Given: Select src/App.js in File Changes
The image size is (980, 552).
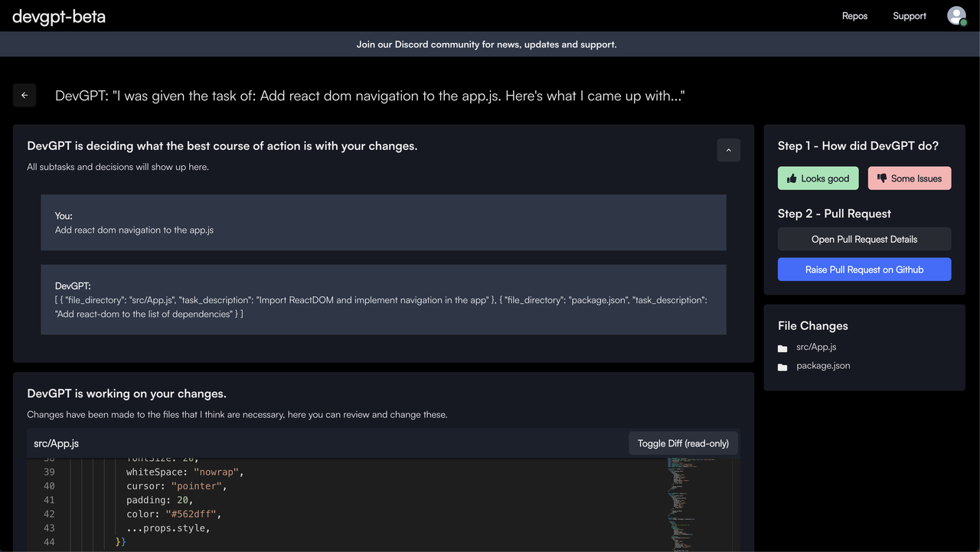Looking at the screenshot, I should coord(816,347).
